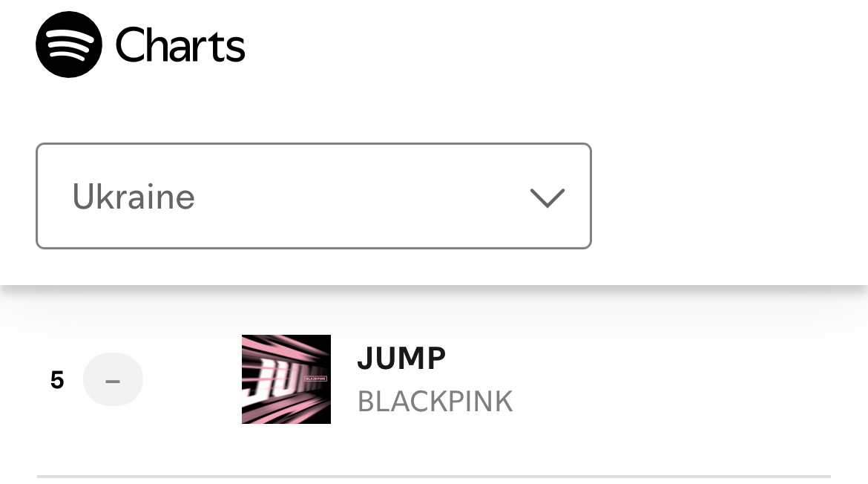868x484 pixels.
Task: Select the JUMP track row
Action: 434,379
